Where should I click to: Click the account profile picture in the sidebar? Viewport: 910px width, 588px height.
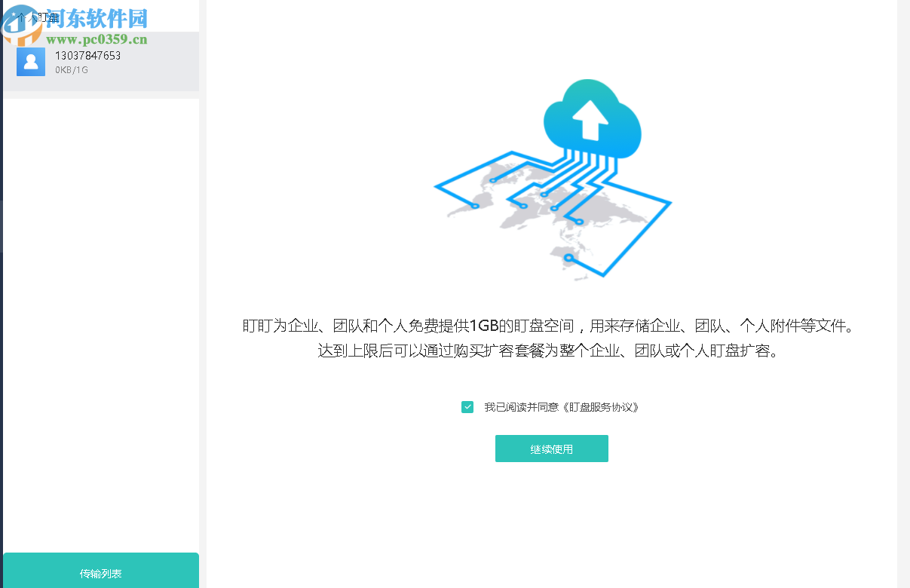[30, 61]
